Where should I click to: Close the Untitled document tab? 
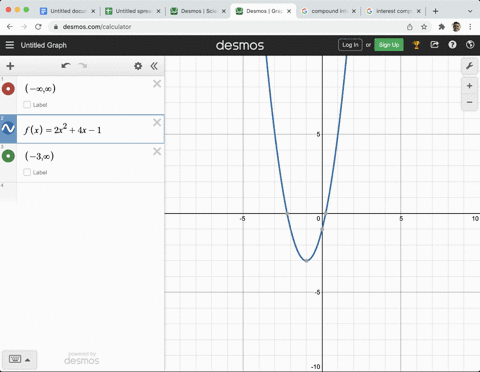tap(93, 11)
